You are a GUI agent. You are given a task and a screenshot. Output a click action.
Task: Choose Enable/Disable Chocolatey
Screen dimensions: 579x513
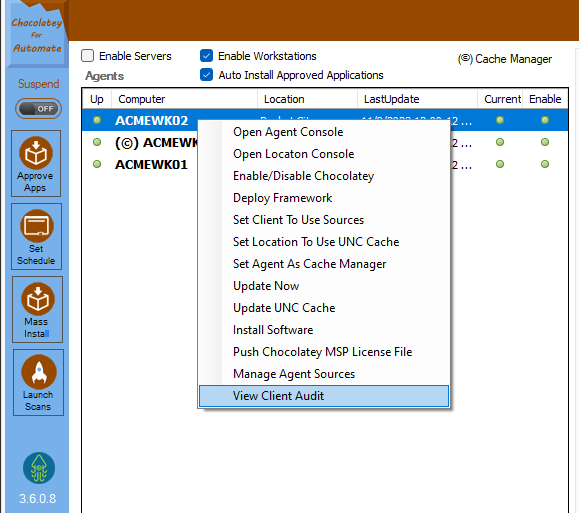click(324, 176)
